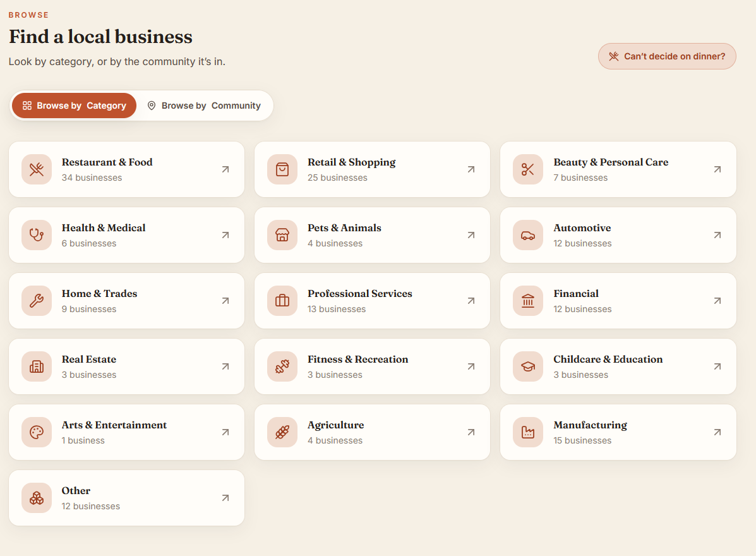
Task: Click the Beauty & Personal Care scissors icon
Action: pyautogui.click(x=528, y=169)
